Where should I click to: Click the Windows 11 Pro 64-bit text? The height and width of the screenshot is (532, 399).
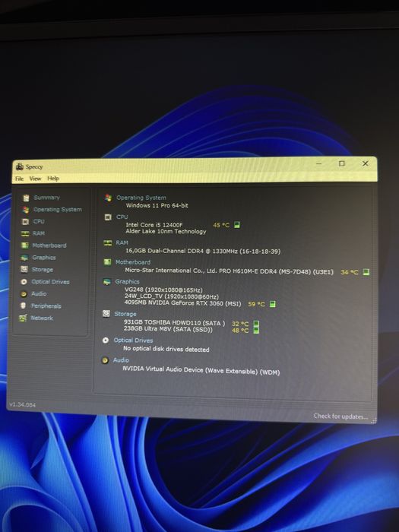pos(157,205)
